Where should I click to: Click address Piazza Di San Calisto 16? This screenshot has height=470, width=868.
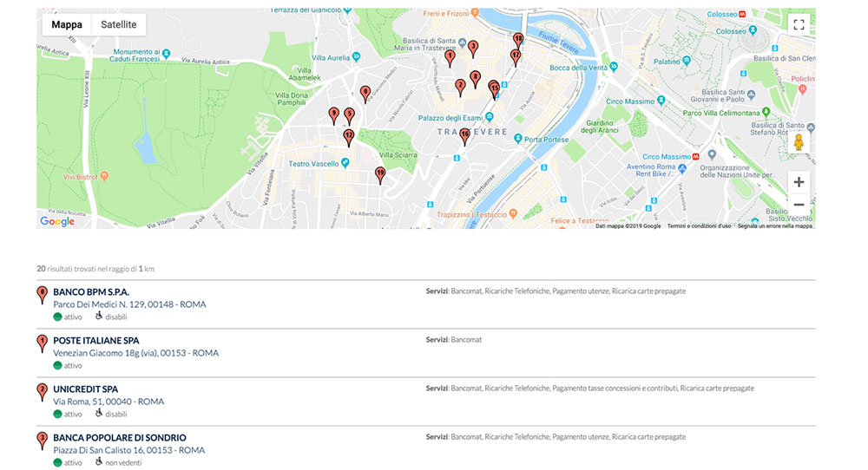[129, 450]
